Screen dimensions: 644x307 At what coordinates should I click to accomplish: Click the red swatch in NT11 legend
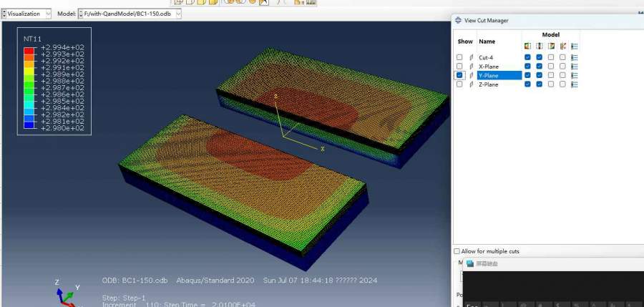29,51
